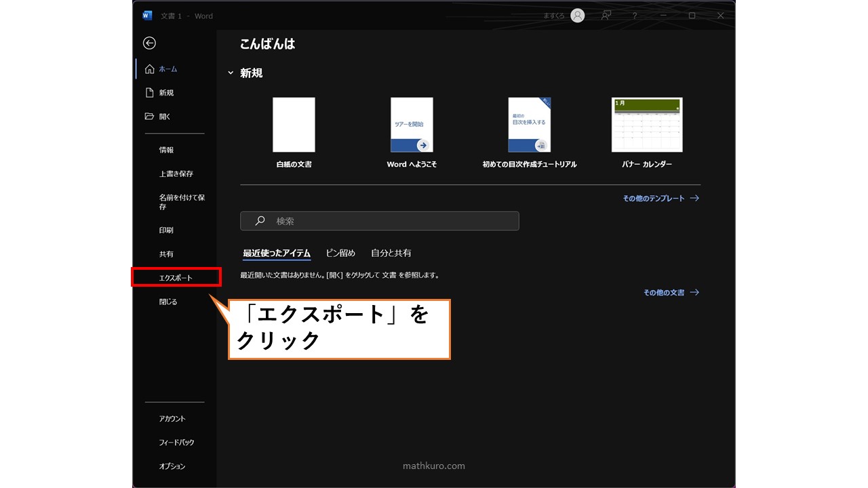Minimize the Word window

[663, 16]
